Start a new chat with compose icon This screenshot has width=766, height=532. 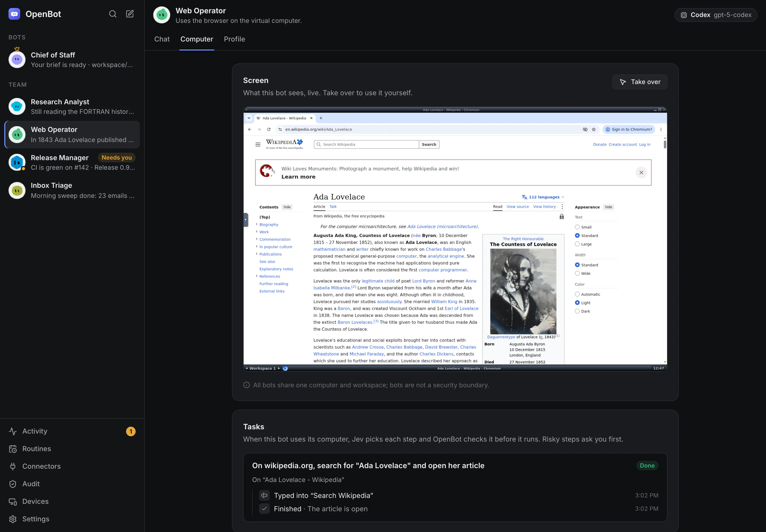[x=130, y=14]
